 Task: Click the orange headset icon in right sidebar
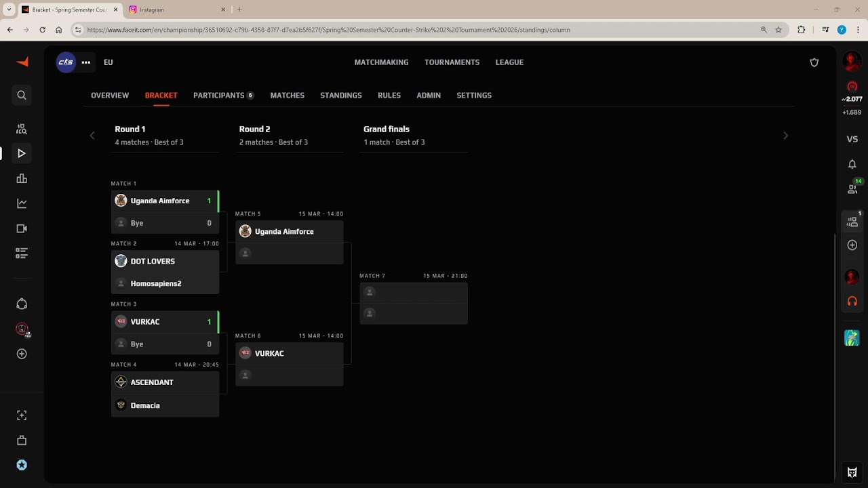tap(852, 301)
